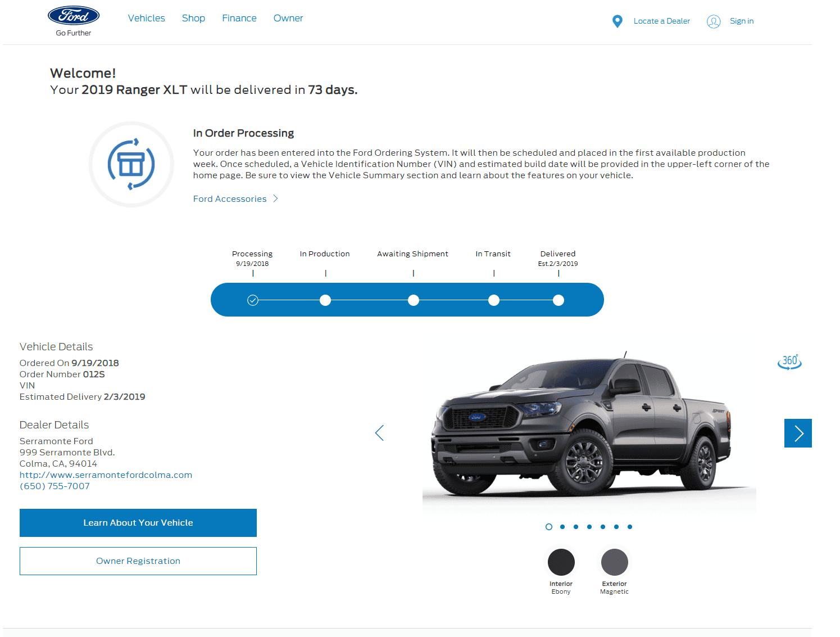Click the Locate a Dealer pin icon

click(x=617, y=21)
